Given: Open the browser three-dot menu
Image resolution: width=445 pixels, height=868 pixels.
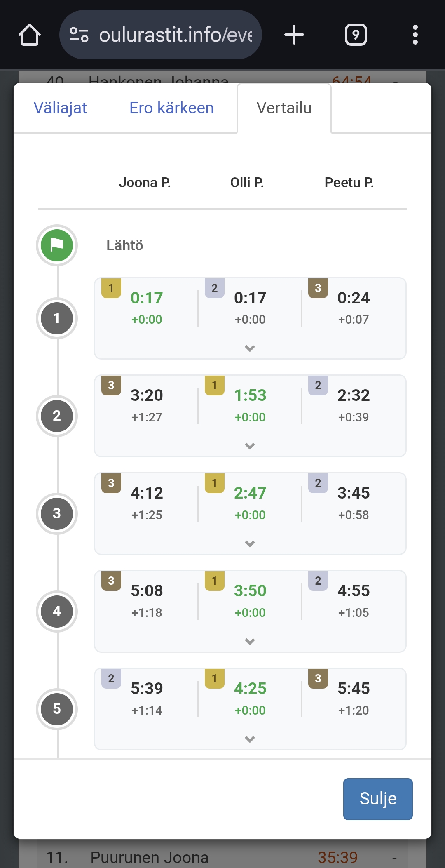Looking at the screenshot, I should pos(415,35).
